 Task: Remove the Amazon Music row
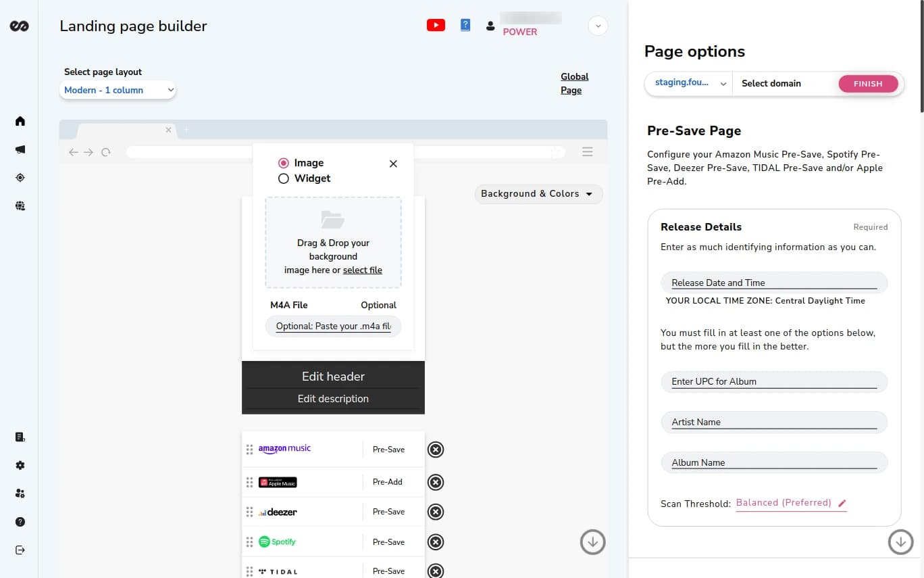pos(436,450)
